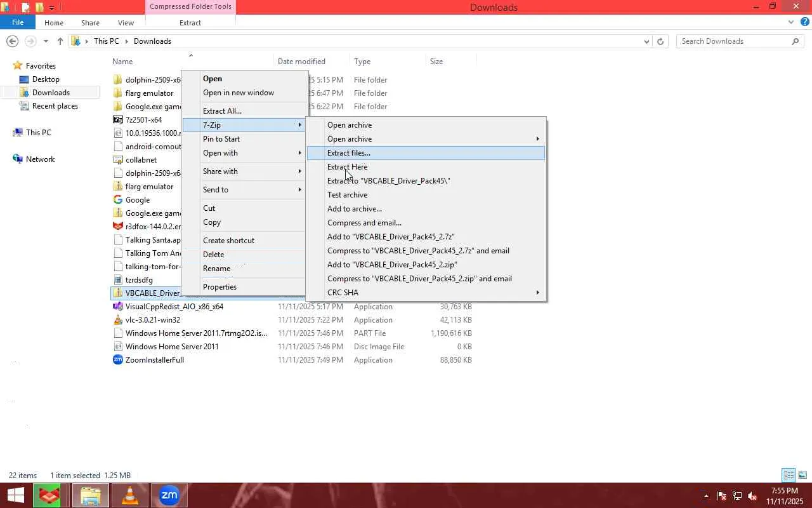The height and width of the screenshot is (508, 812).
Task: Click the Google file's G icon
Action: pyautogui.click(x=117, y=199)
